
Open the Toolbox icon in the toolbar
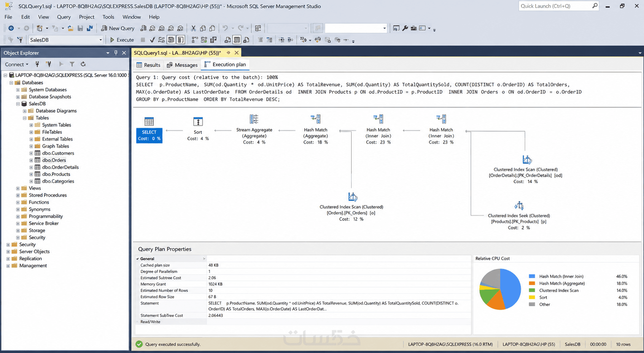pos(413,28)
